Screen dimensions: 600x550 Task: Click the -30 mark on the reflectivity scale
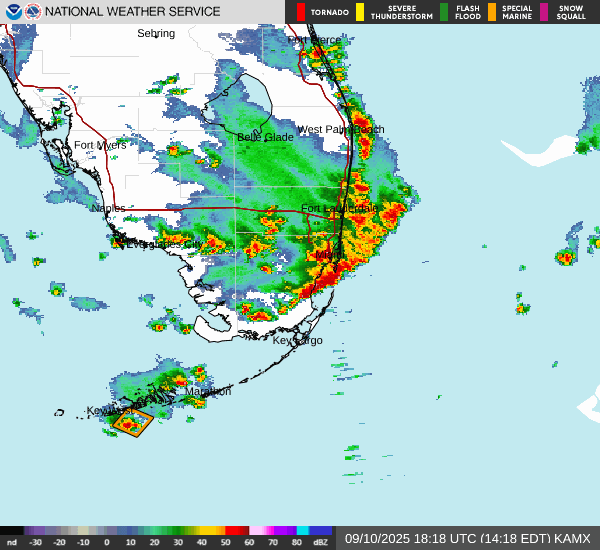[x=36, y=542]
